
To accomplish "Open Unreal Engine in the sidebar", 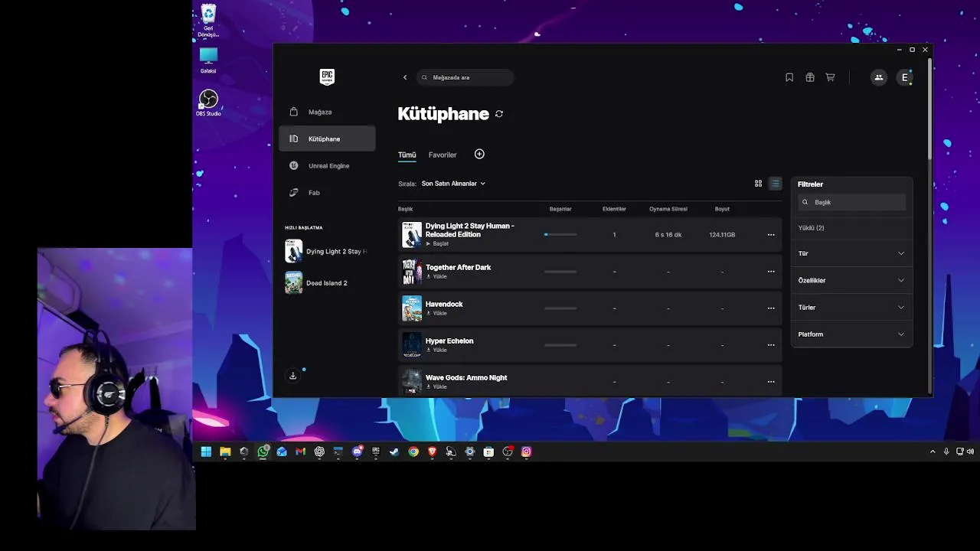I will tap(327, 165).
